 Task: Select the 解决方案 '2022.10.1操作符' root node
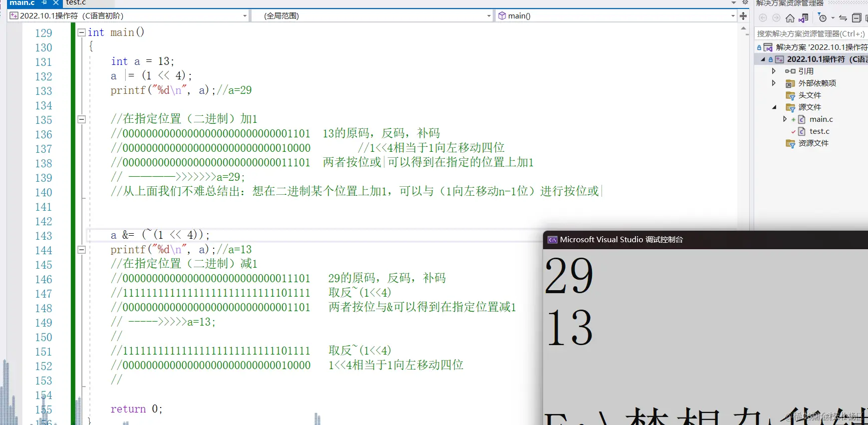822,47
